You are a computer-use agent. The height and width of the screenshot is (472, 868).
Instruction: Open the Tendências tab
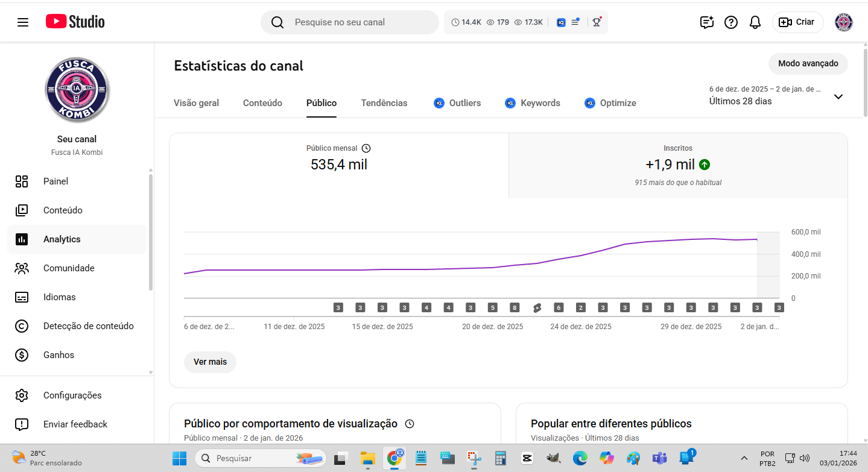(x=384, y=103)
